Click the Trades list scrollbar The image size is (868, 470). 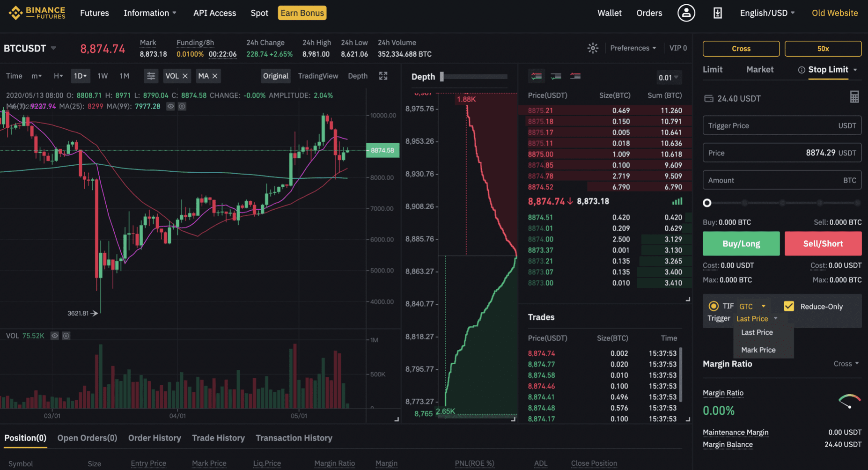(681, 375)
